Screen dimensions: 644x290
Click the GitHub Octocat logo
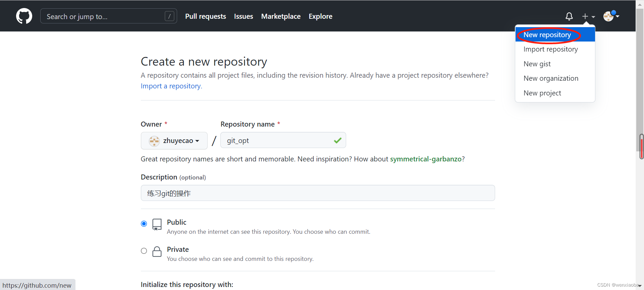pos(24,16)
